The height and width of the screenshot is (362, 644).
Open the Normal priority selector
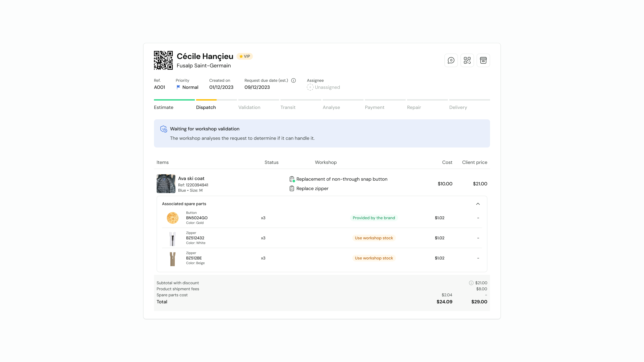190,87
